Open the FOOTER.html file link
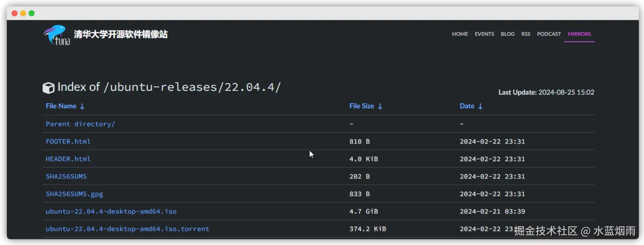Image resolution: width=644 pixels, height=245 pixels. [68, 141]
